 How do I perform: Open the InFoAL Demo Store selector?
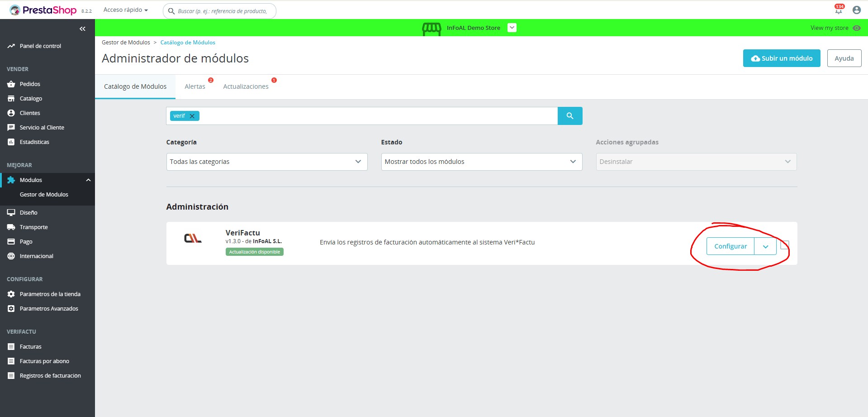point(512,28)
